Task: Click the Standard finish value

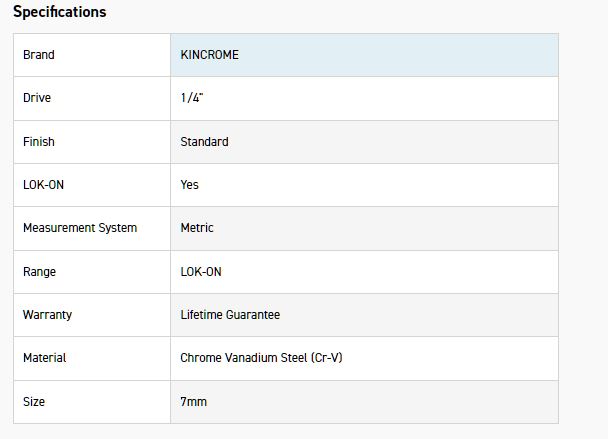Action: pyautogui.click(x=204, y=142)
